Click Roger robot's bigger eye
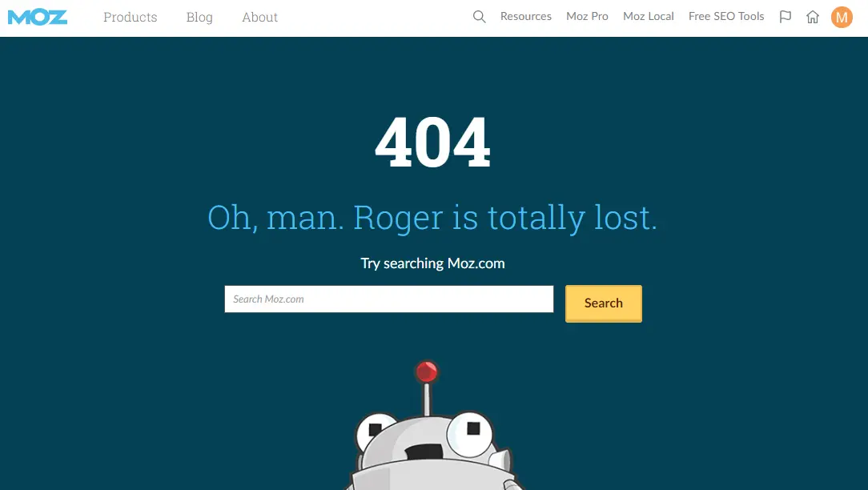 [x=469, y=433]
